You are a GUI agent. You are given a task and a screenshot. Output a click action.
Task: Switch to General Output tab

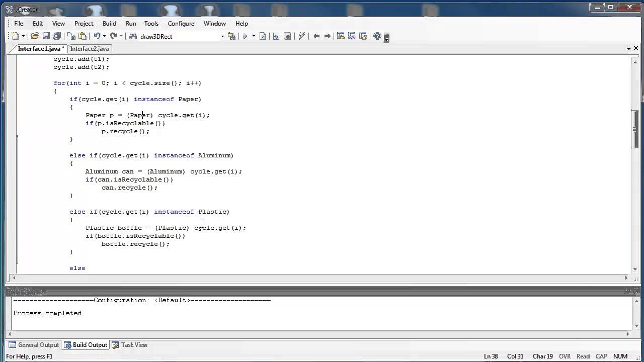coord(34,345)
